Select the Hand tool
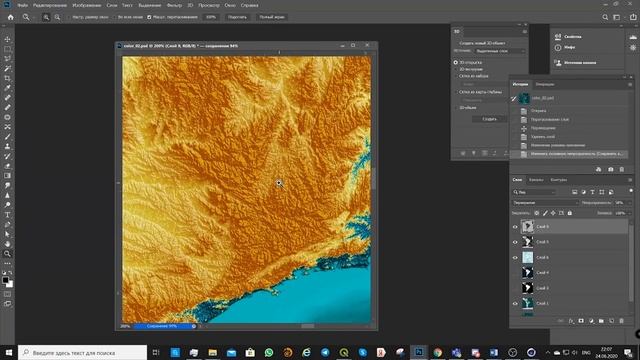Viewport: 640px width, 360px height. click(7, 244)
